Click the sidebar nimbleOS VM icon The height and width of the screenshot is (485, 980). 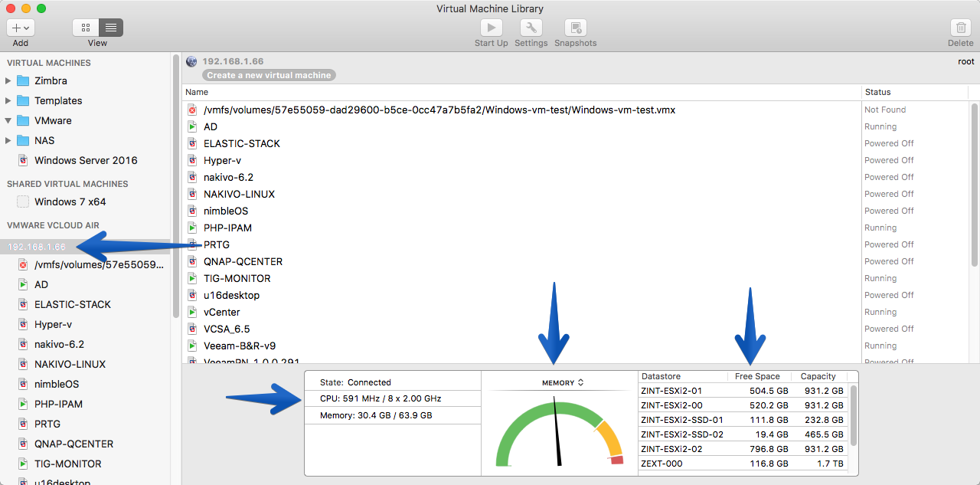[x=23, y=384]
